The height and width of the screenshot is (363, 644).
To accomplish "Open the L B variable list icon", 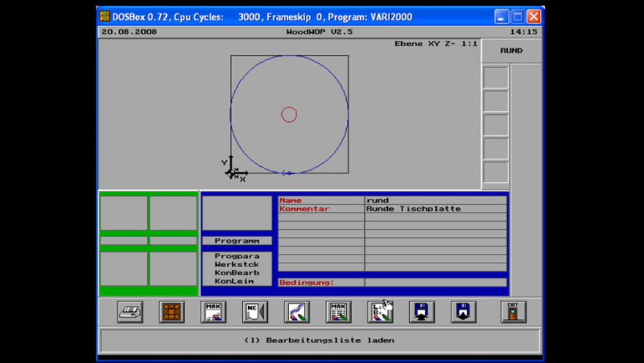I will 381,312.
